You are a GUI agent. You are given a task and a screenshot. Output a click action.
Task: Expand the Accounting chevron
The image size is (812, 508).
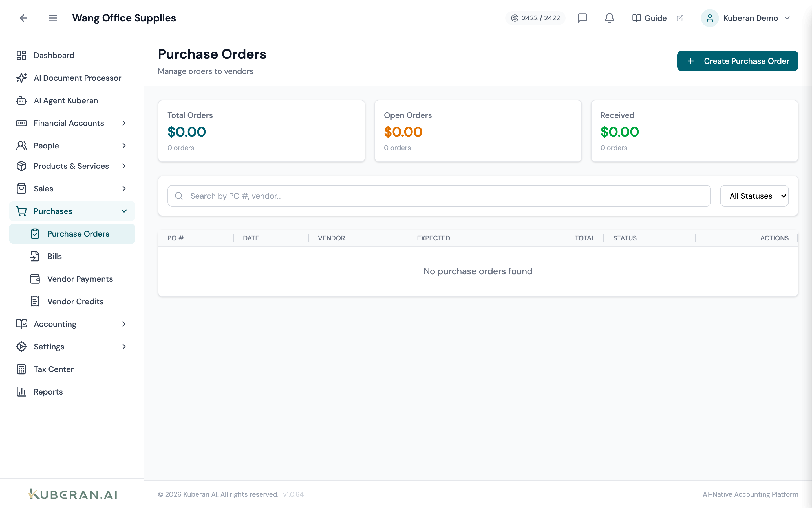click(124, 324)
